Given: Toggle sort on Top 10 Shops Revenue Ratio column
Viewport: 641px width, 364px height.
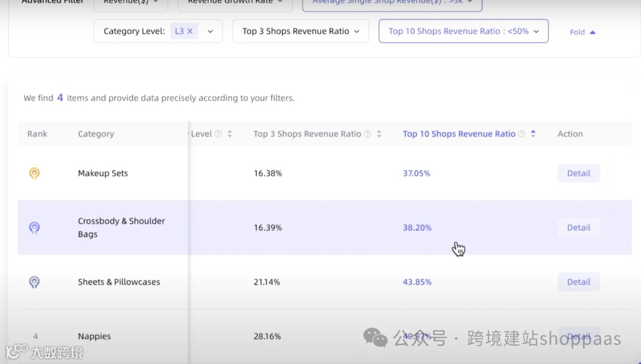Looking at the screenshot, I should click(533, 134).
